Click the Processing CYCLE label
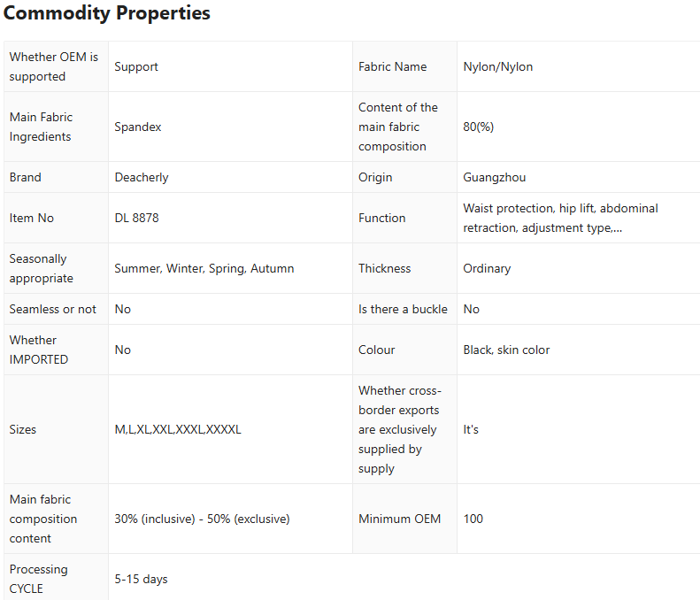The image size is (700, 600). coord(39,579)
